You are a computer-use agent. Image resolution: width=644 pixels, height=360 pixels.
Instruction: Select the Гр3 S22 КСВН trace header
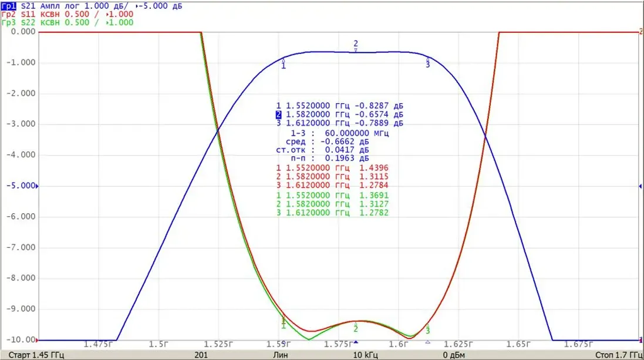(x=68, y=22)
